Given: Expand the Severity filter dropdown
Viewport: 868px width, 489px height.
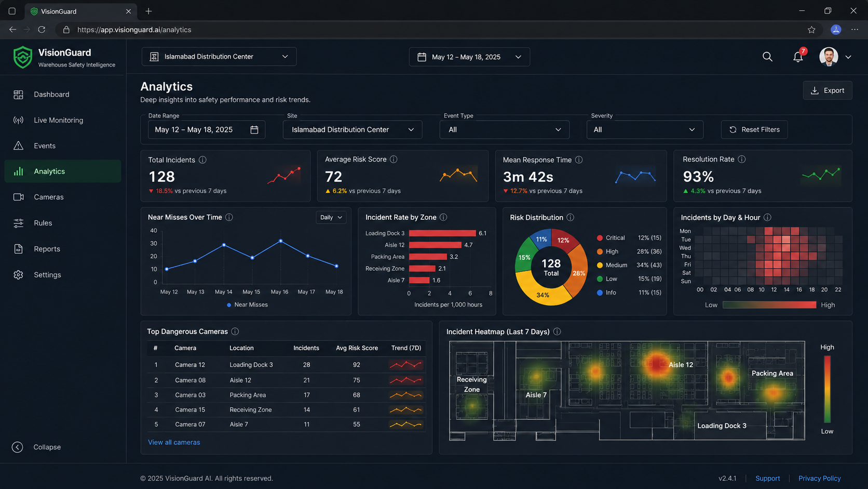Looking at the screenshot, I should tap(645, 129).
